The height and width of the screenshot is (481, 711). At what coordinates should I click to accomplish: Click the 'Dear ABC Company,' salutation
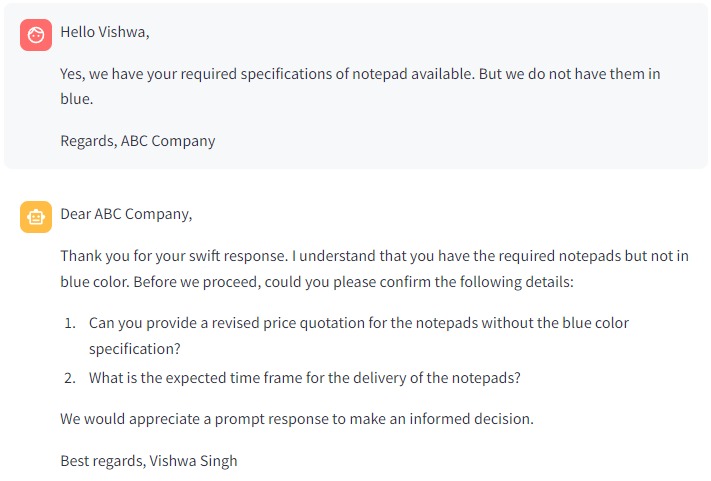point(126,214)
